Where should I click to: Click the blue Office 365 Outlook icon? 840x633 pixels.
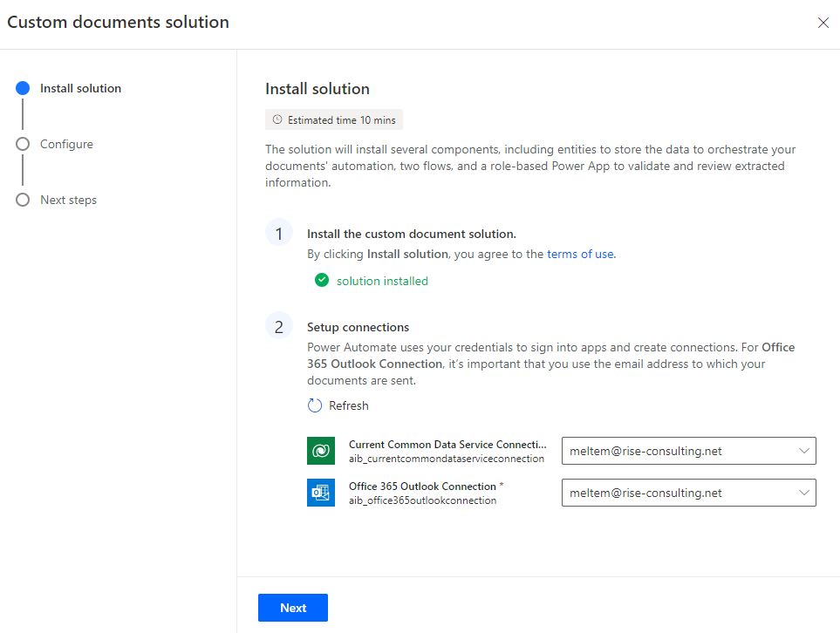pyautogui.click(x=321, y=493)
